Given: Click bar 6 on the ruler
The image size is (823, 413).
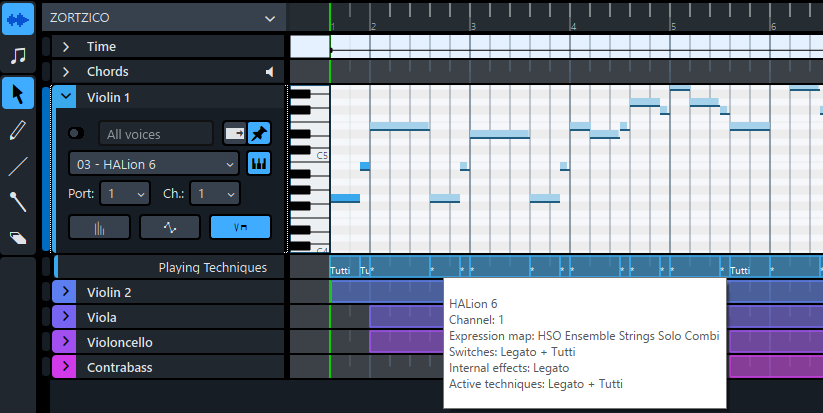Looking at the screenshot, I should pos(773,26).
